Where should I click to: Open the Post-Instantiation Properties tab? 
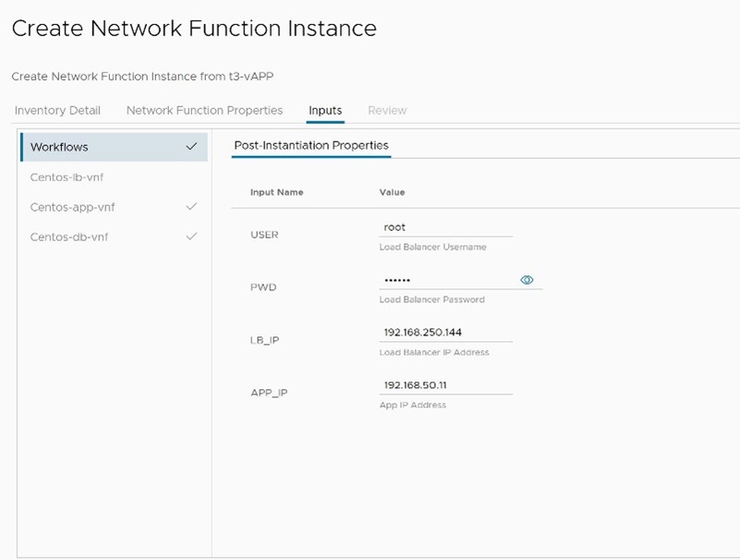coord(311,145)
